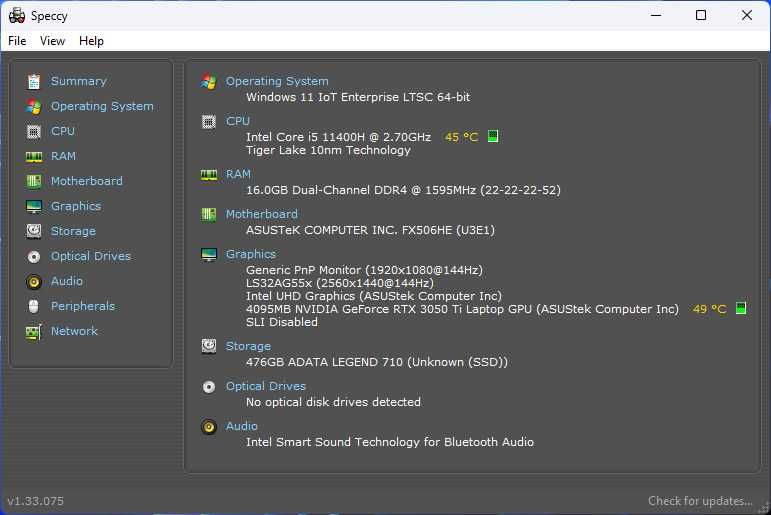Click 'Generic PnP Monitor (1920x1080@144Hz)' line
Viewport: 771px width, 515px height.
click(x=364, y=270)
